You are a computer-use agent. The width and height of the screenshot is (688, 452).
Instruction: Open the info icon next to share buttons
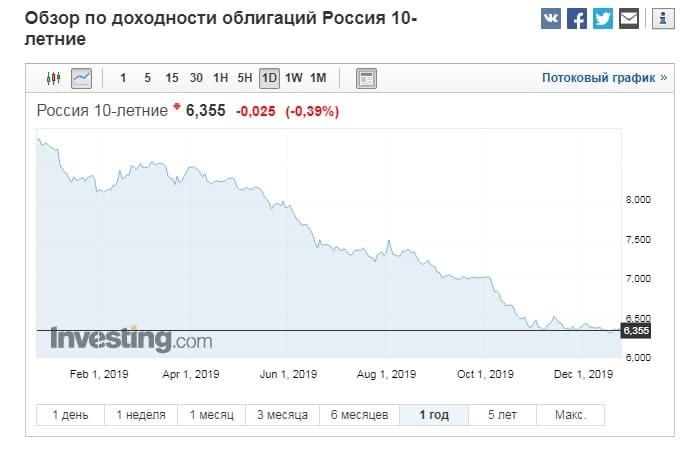coord(660,18)
